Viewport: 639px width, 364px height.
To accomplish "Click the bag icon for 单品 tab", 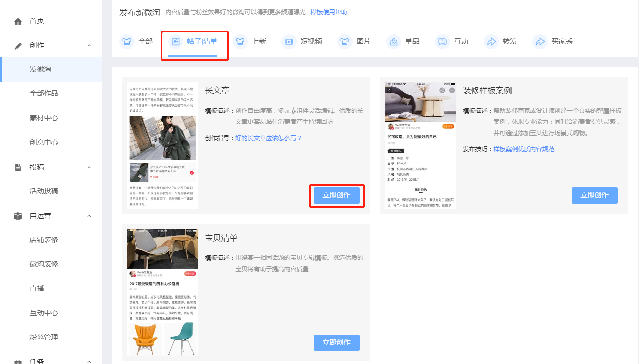I will coord(394,42).
